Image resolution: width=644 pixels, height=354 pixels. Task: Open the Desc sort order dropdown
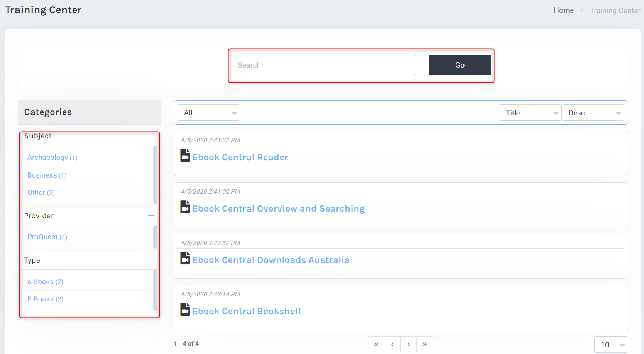tap(593, 113)
